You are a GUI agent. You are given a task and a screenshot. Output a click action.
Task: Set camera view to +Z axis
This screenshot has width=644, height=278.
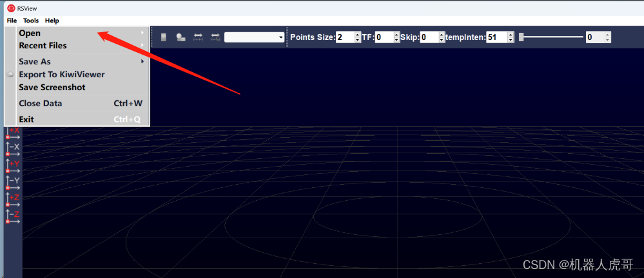12,200
